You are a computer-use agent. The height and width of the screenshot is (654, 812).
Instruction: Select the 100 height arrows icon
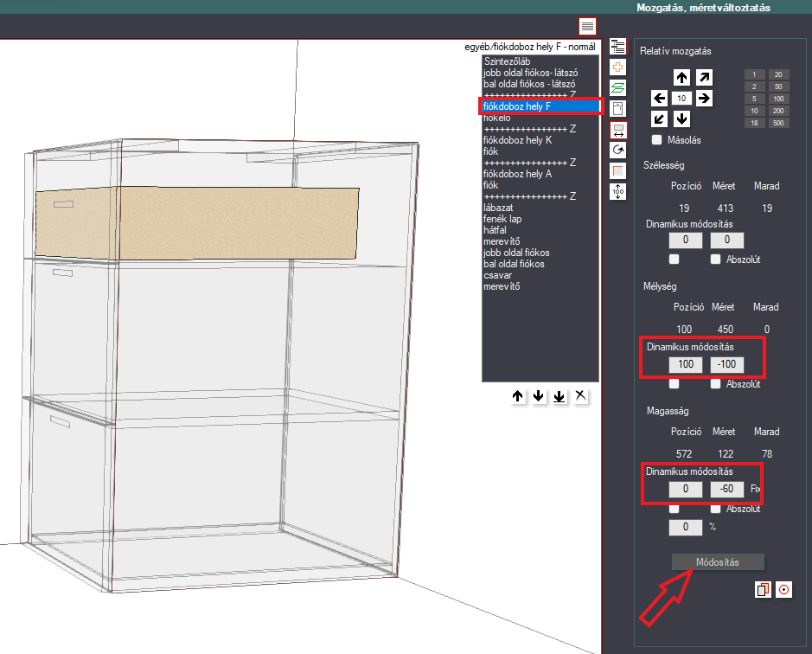tap(617, 192)
